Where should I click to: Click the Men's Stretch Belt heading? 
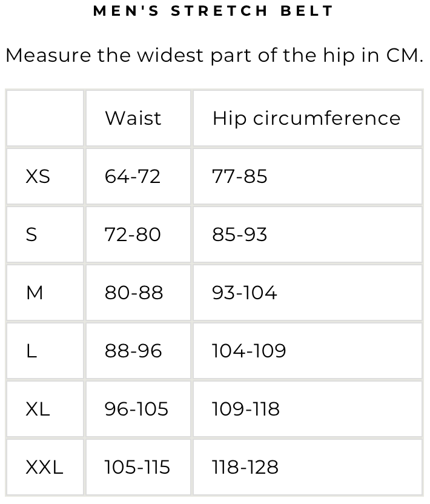214,11
